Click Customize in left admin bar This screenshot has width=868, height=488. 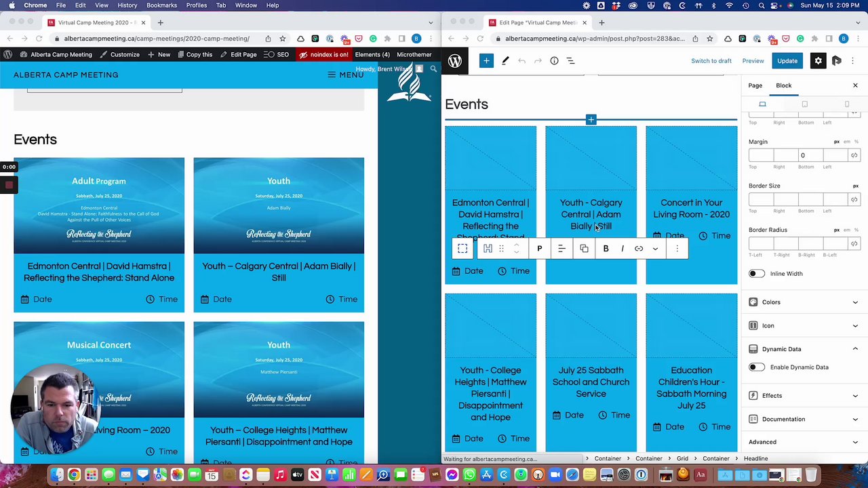point(120,54)
